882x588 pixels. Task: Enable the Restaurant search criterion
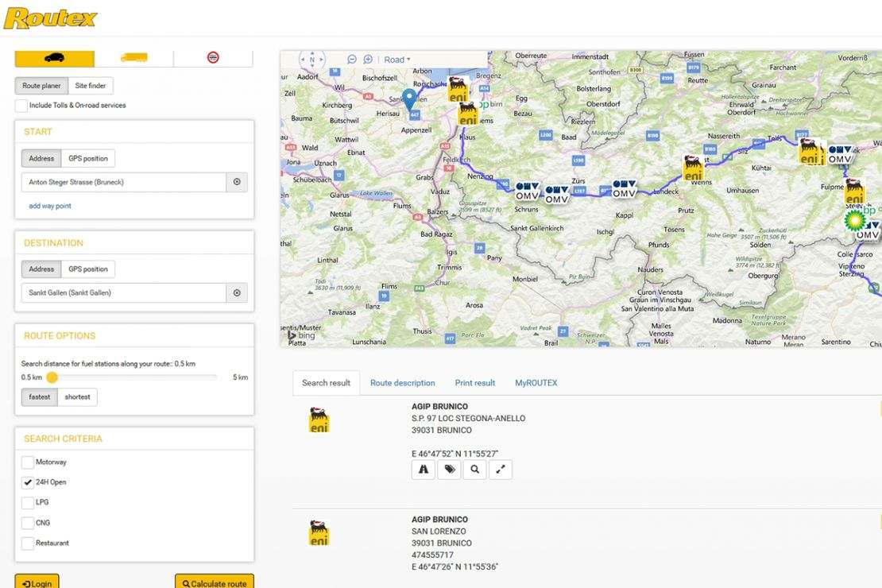click(28, 543)
